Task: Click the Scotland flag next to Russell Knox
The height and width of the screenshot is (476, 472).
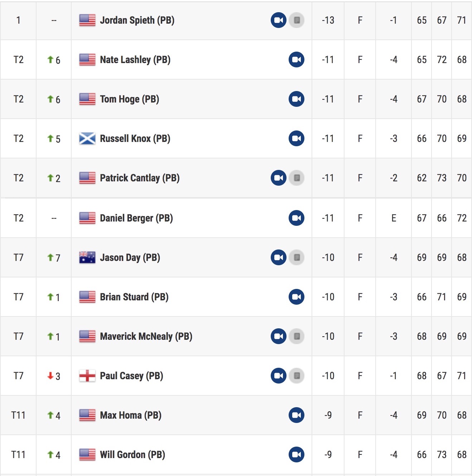Action: click(x=87, y=138)
